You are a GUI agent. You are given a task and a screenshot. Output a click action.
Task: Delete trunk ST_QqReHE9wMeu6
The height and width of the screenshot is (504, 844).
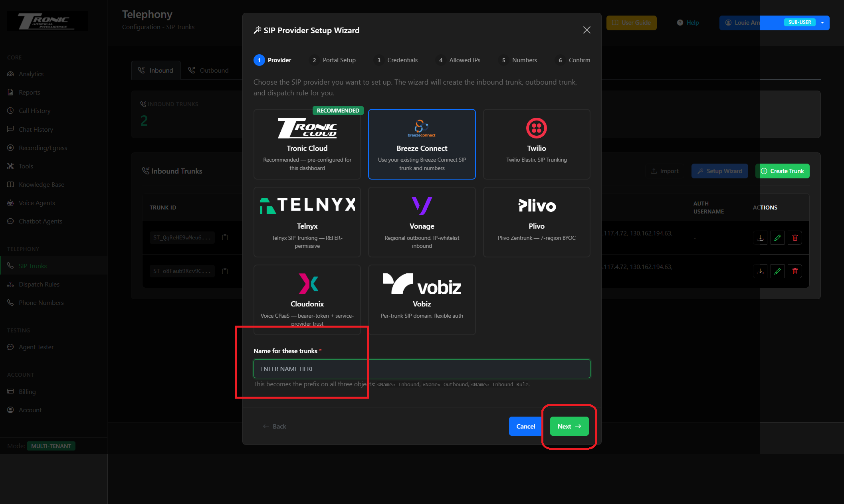pyautogui.click(x=795, y=237)
